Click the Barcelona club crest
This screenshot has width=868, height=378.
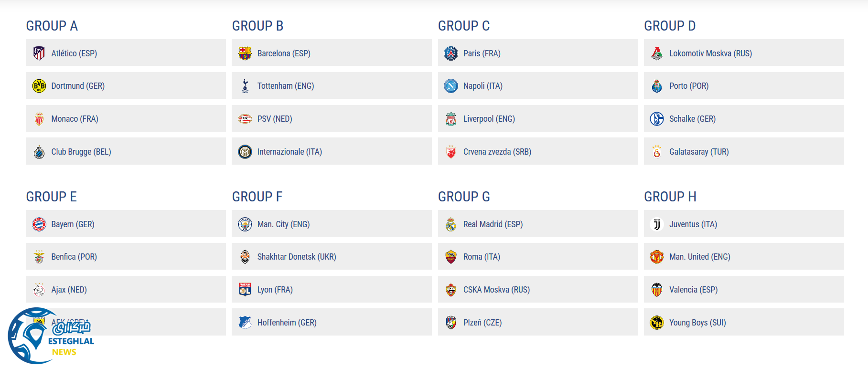[x=245, y=53]
